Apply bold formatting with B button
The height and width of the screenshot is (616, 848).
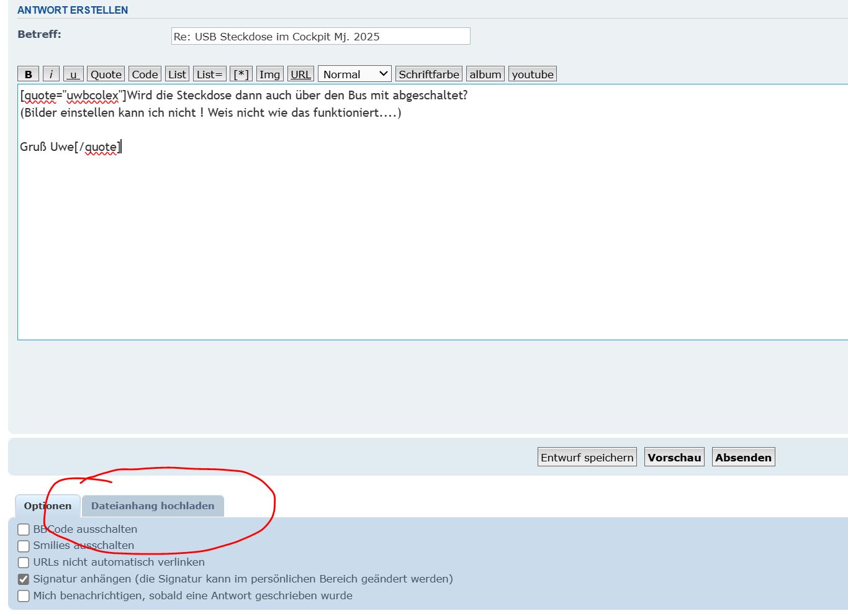[x=29, y=75]
